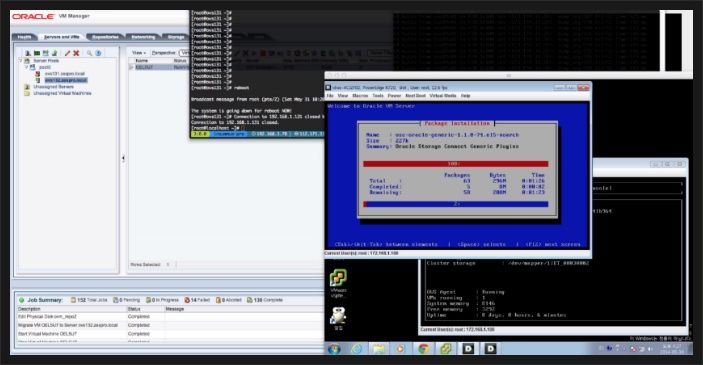Click the Create Virtual Machine toolbar icon
Image resolution: width=703 pixels, height=365 pixels.
[45, 53]
